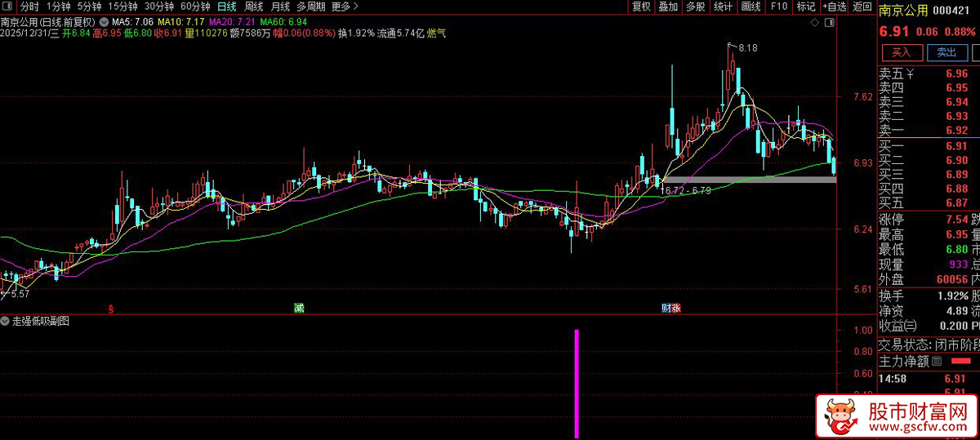Select the 买一 6.91 order row

click(929, 146)
